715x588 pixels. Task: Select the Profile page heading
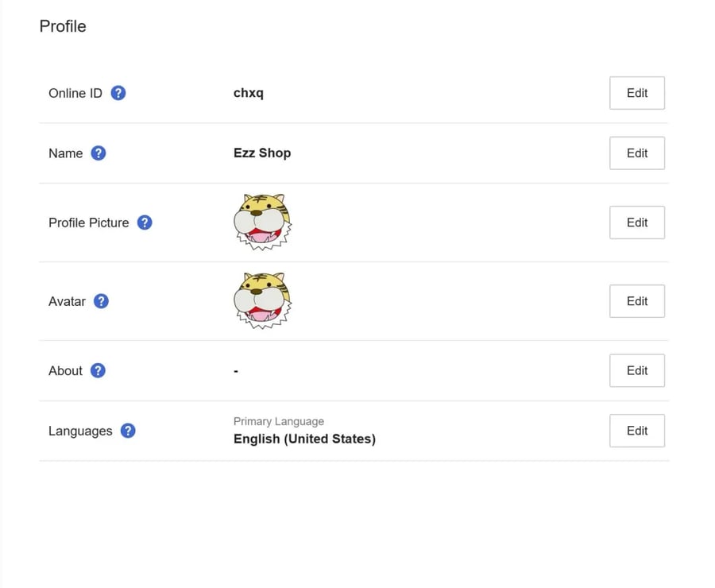click(x=63, y=26)
